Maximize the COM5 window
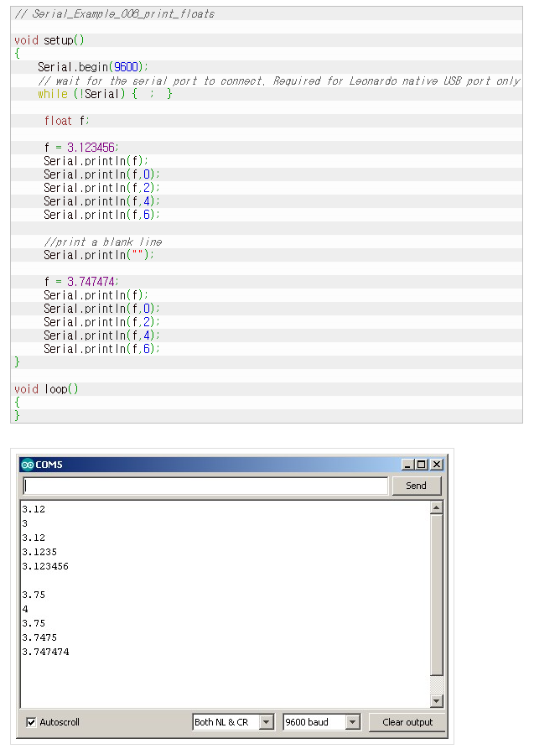Viewport: 560px width, 754px height. pos(422,465)
